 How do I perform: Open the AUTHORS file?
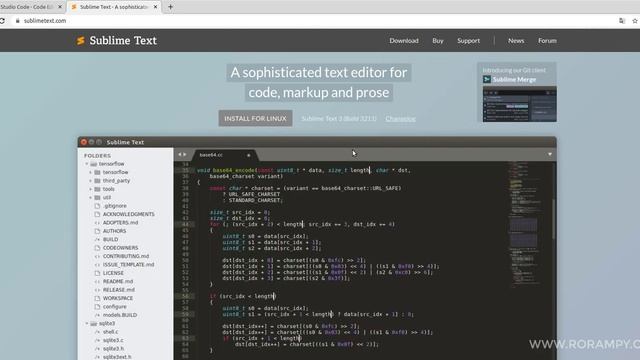(114, 231)
